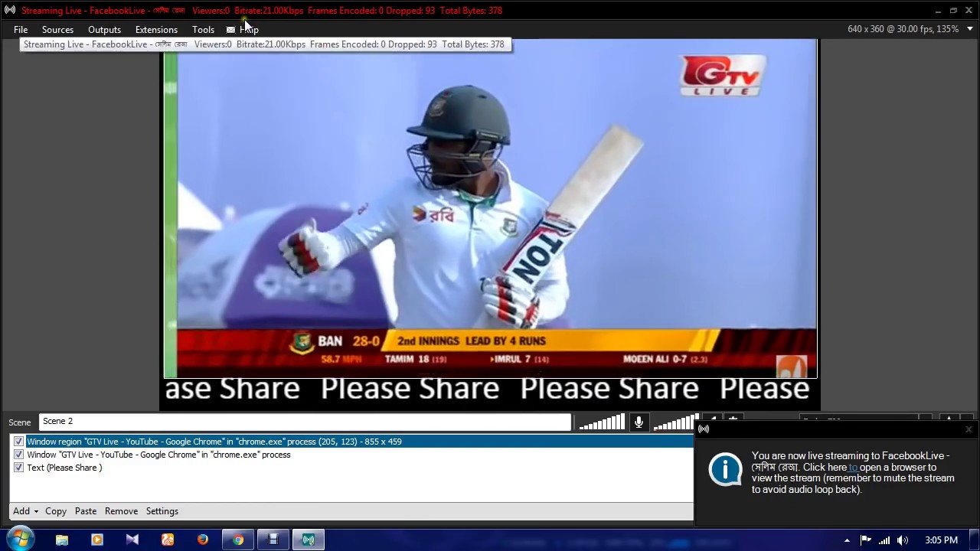Image resolution: width=980 pixels, height=551 pixels.
Task: Open Windows Explorer from the taskbar
Action: point(62,540)
